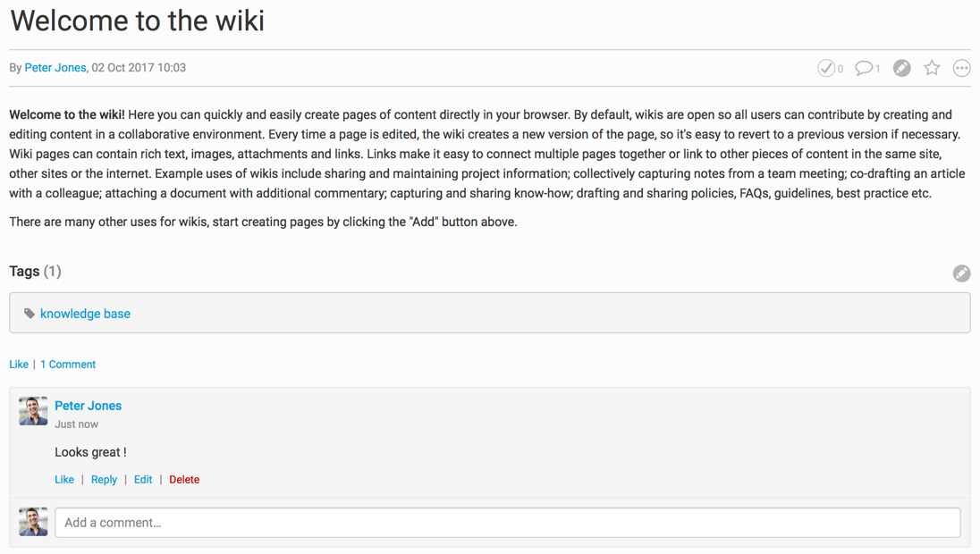Click the pencil icon to edit the wiki page

[902, 68]
